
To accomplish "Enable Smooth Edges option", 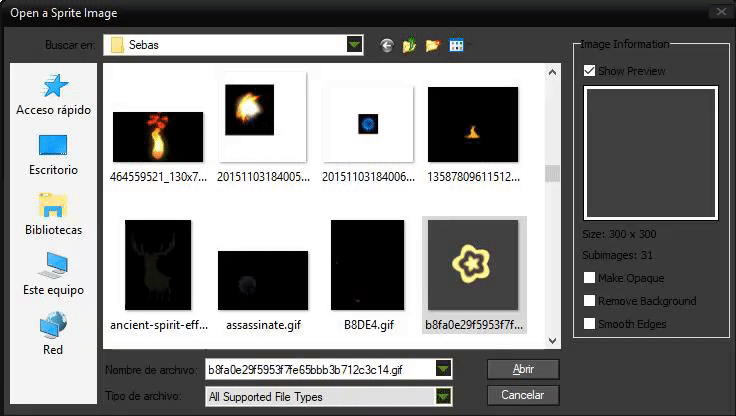I will [590, 324].
